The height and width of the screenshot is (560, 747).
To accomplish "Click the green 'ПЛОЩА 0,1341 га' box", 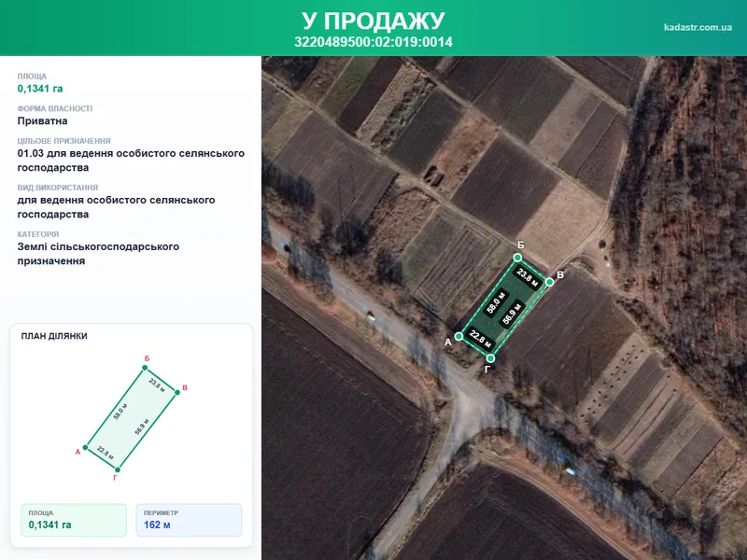I will tap(74, 520).
